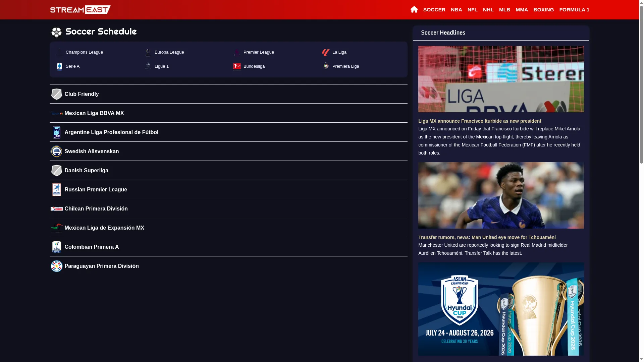Select the Premier League filter link
Viewport: 644px width, 362px height.
259,52
